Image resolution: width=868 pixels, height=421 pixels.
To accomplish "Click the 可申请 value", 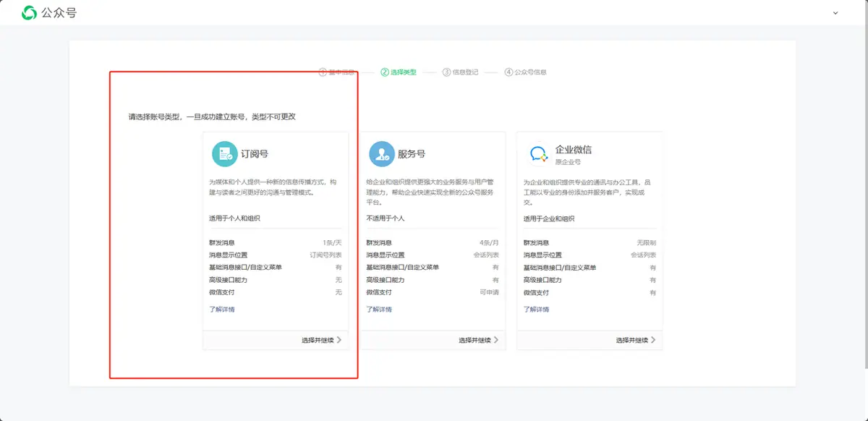I will click(x=490, y=292).
